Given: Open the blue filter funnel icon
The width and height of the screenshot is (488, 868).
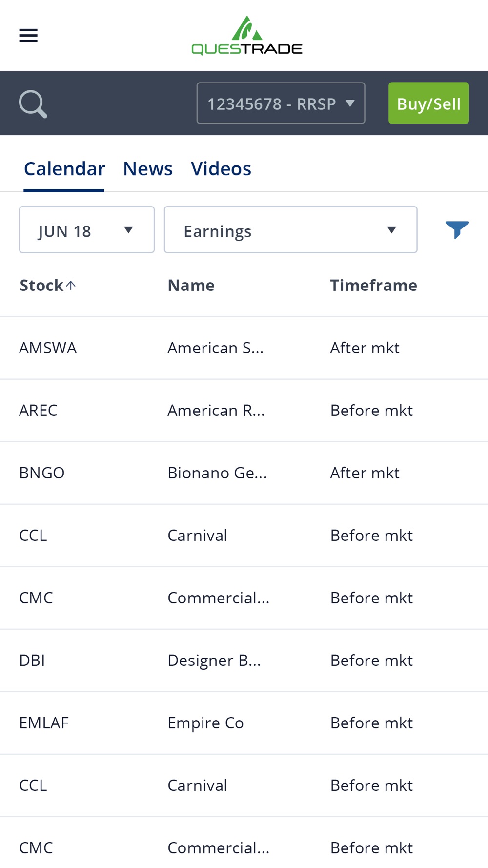Looking at the screenshot, I should click(457, 229).
